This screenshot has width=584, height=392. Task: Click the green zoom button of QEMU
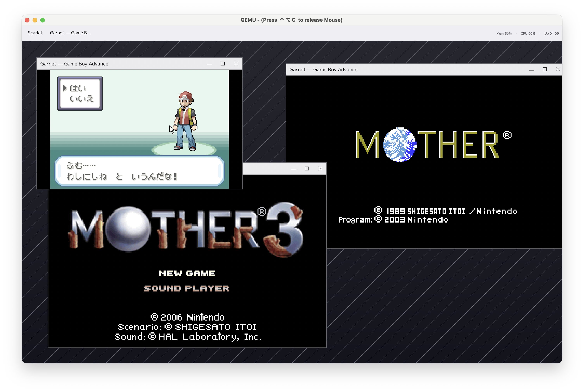click(43, 20)
